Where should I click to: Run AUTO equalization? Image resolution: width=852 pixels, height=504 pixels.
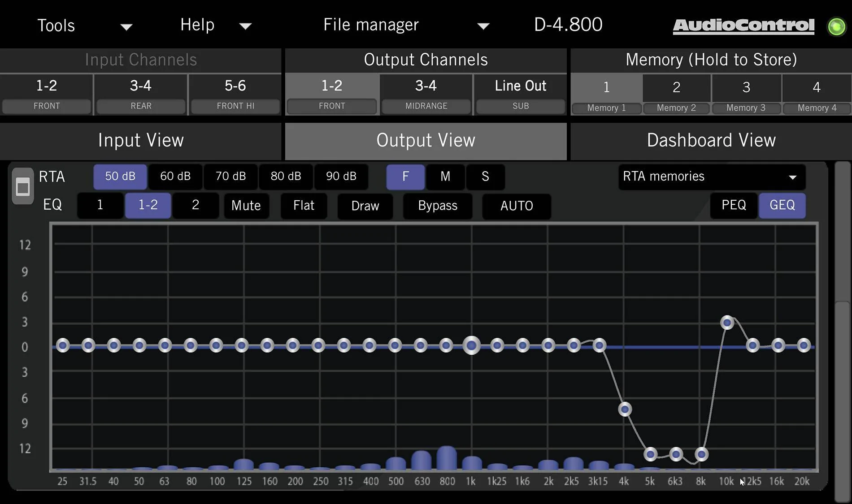[517, 206]
